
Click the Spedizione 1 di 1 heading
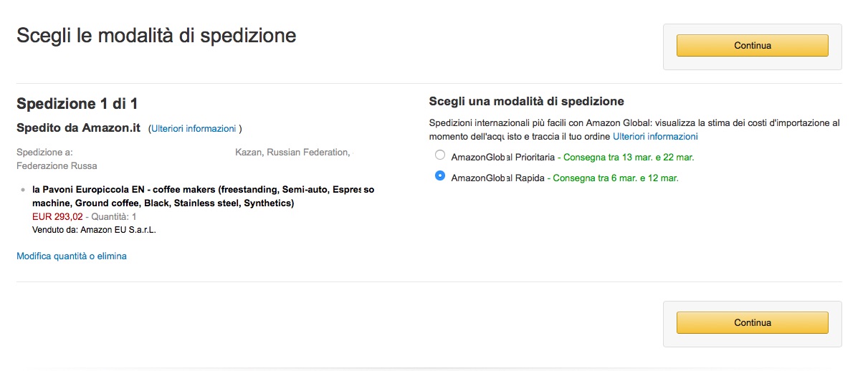click(x=77, y=104)
